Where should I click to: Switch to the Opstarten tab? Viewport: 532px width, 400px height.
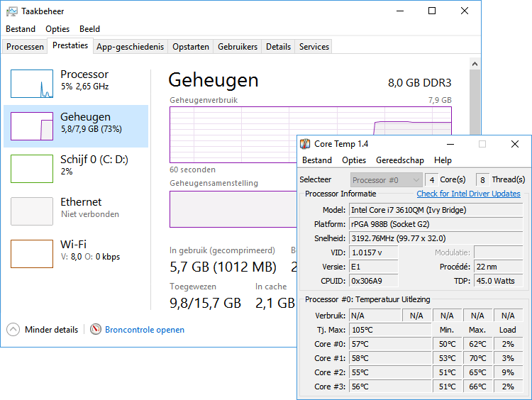(191, 47)
